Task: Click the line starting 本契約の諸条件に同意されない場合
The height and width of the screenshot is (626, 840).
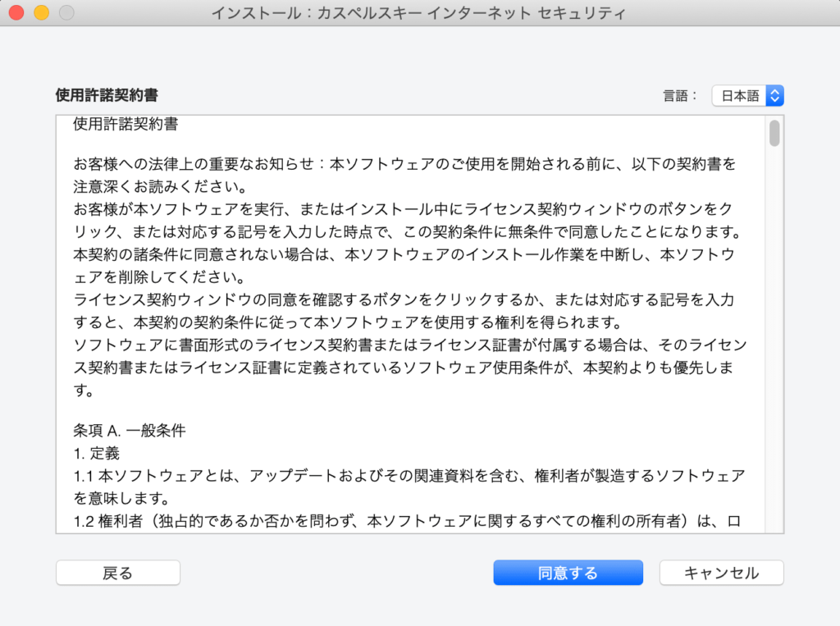Action: click(x=404, y=254)
